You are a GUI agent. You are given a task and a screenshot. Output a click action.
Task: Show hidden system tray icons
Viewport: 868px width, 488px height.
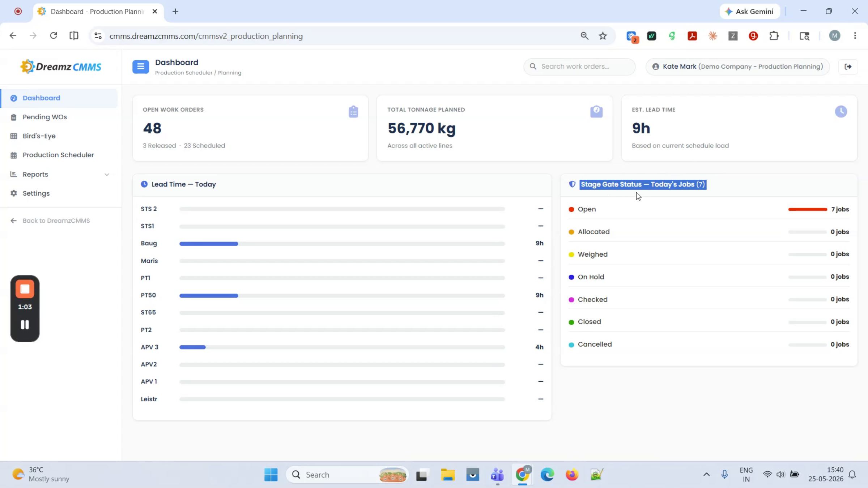706,475
